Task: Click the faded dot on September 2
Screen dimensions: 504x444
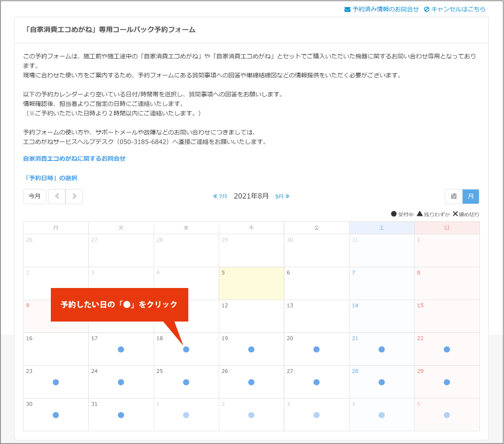Action: [x=251, y=415]
